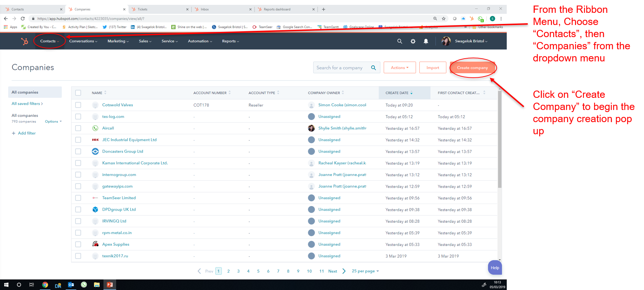Click the browser address bar URL
644x290 pixels.
point(91,19)
